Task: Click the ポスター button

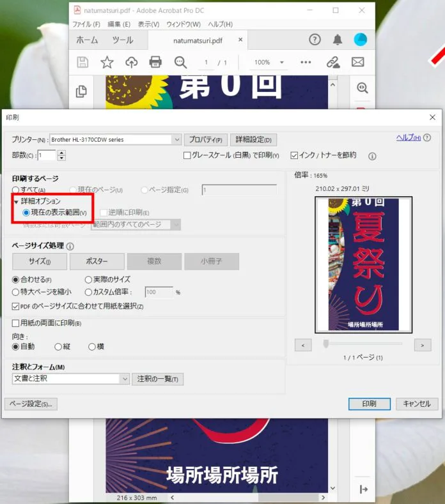Action: (97, 261)
